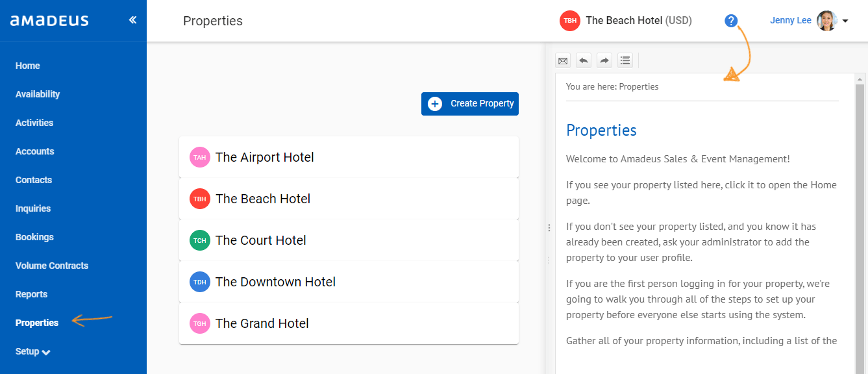
Task: Click the plus icon on Create Property
Action: (435, 104)
